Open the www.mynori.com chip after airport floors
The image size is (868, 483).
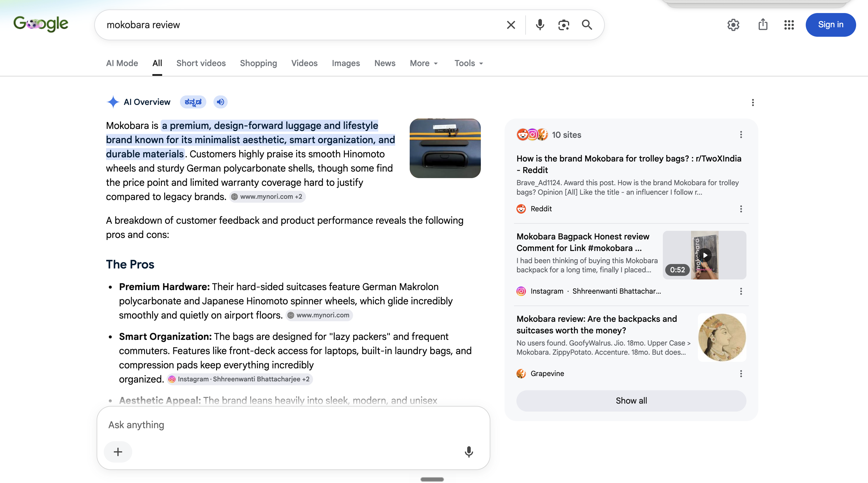pyautogui.click(x=319, y=315)
